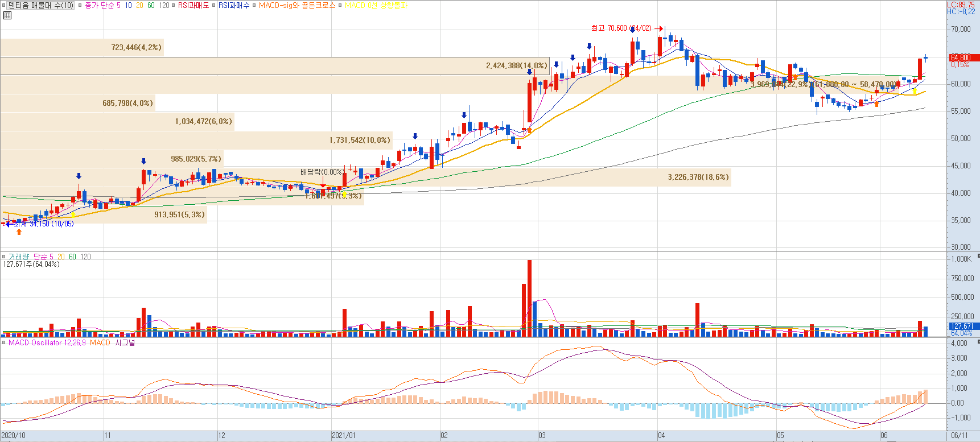The width and height of the screenshot is (980, 442).
Task: Click the 배당락(0.00%) marker text
Action: pos(322,172)
